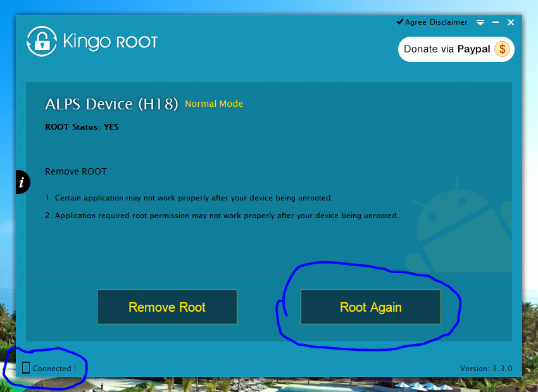Click the Version: 1.3.0 label
This screenshot has height=392, width=538.
486,369
